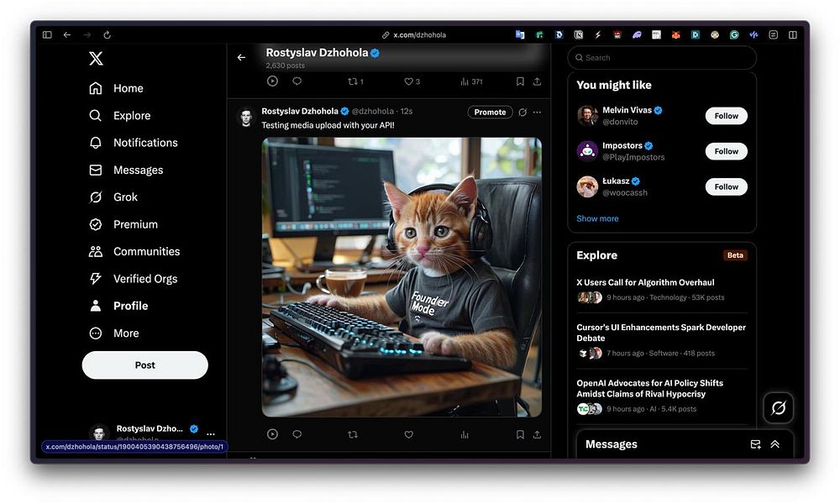Screen dimensions: 840x504
Task: Click the share icon under kitten post
Action: coord(537,434)
